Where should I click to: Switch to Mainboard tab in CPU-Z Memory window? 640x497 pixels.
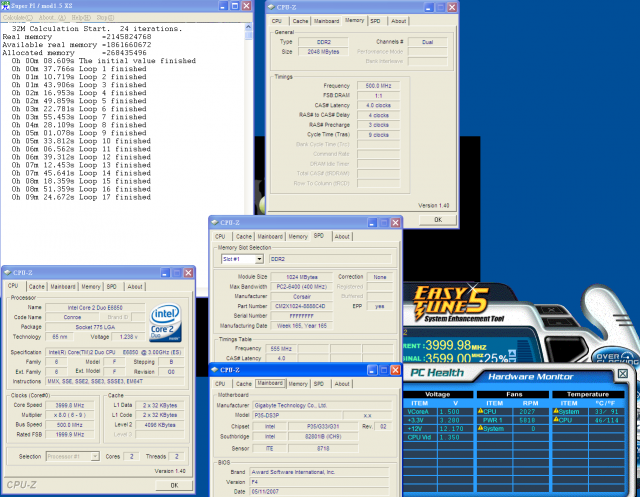click(327, 21)
